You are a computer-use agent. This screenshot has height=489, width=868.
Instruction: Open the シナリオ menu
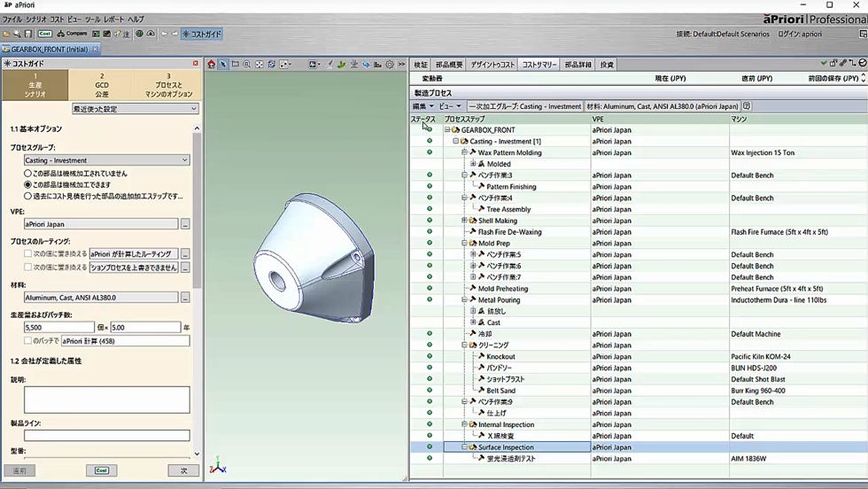(x=36, y=19)
